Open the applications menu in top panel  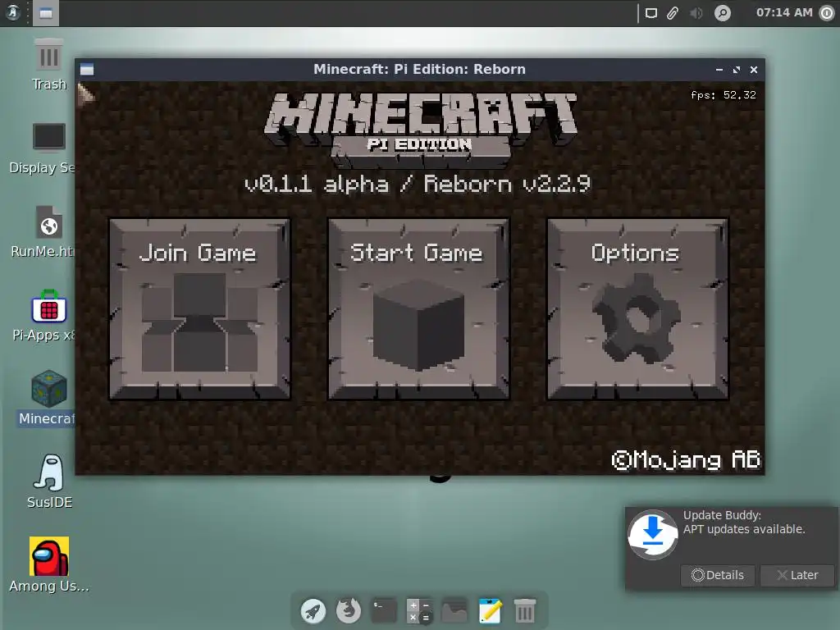point(13,12)
